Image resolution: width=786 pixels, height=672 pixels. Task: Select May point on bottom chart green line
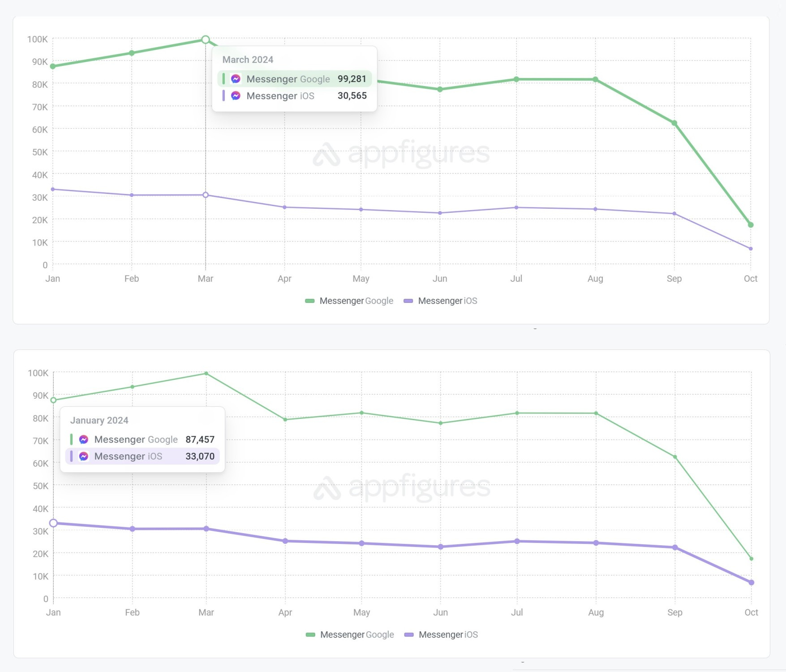click(x=362, y=413)
